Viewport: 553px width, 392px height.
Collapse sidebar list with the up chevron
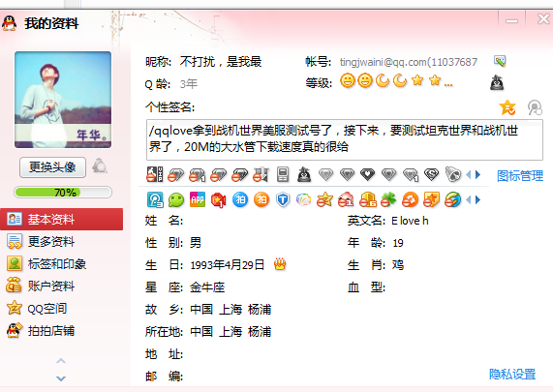coord(61,361)
